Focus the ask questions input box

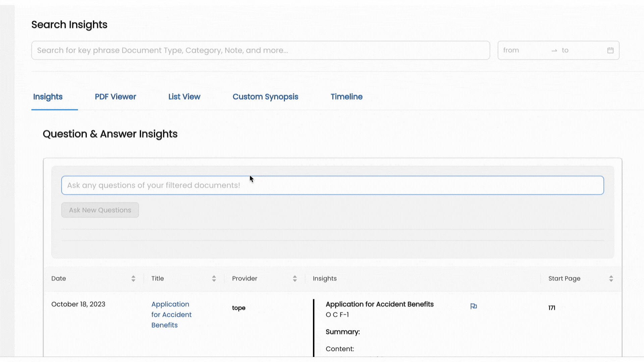pyautogui.click(x=332, y=185)
